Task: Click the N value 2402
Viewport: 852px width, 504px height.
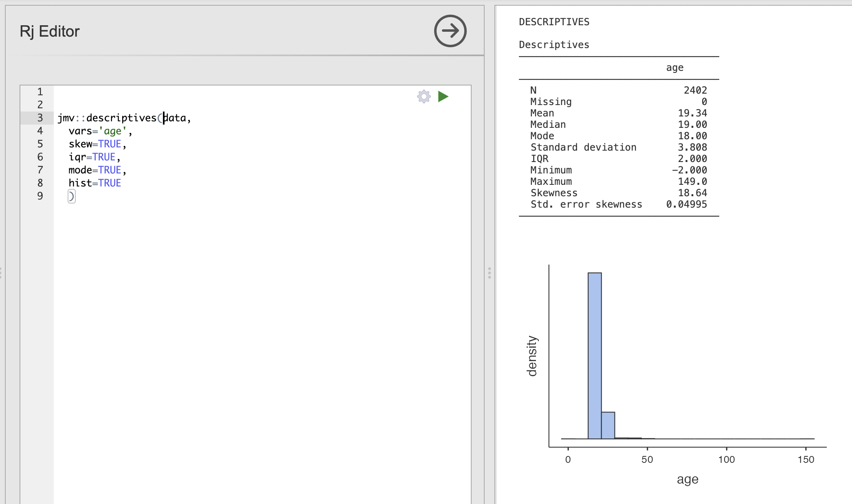Action: point(695,90)
